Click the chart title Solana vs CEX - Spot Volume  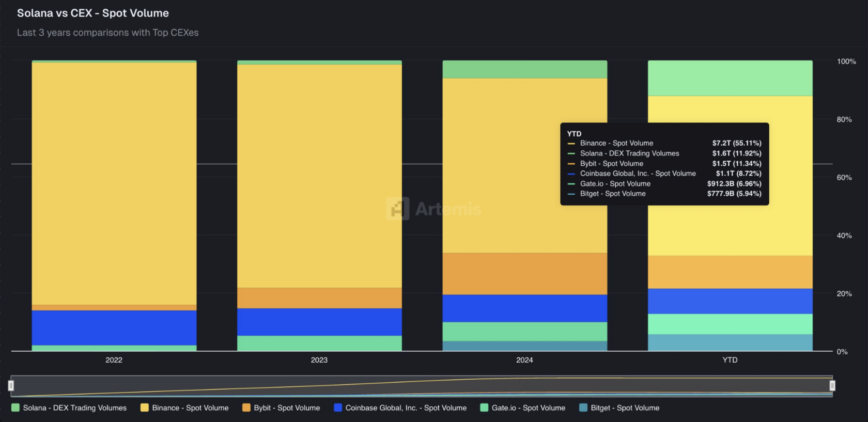pyautogui.click(x=93, y=13)
